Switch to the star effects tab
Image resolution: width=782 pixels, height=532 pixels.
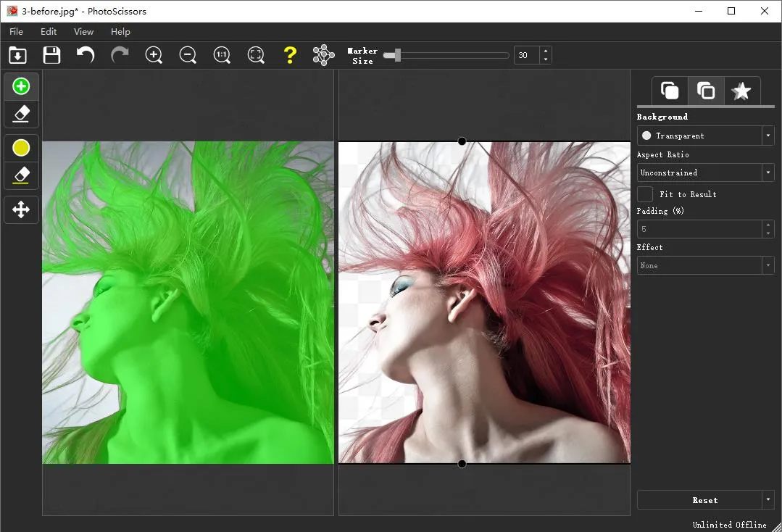(x=741, y=91)
